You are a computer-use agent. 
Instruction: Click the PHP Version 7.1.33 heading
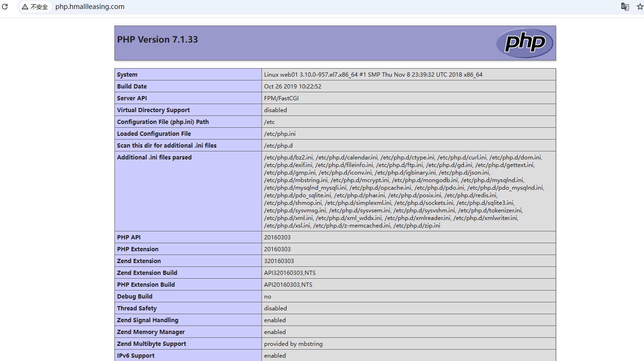tap(157, 40)
